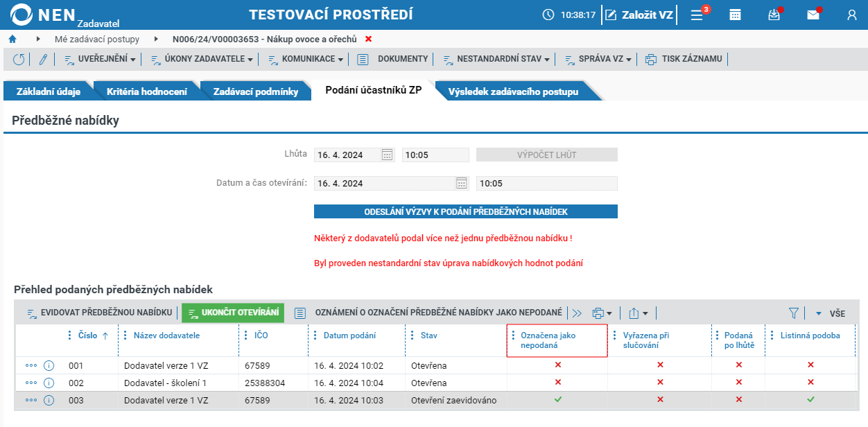This screenshot has height=427, width=868.
Task: Open the mail envelope notifications
Action: coord(813,15)
